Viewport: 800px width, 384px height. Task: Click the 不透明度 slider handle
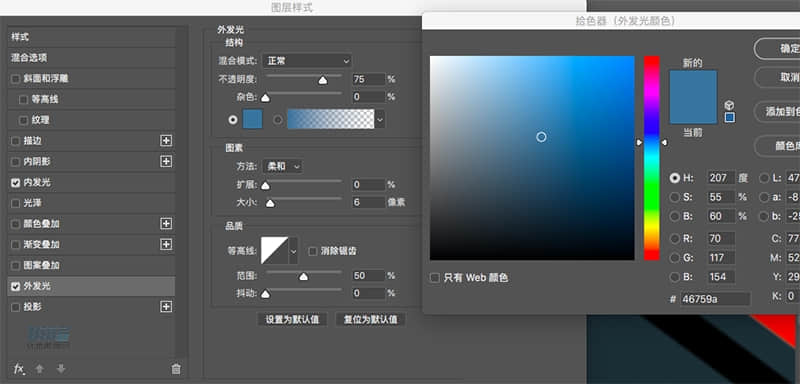pos(322,80)
